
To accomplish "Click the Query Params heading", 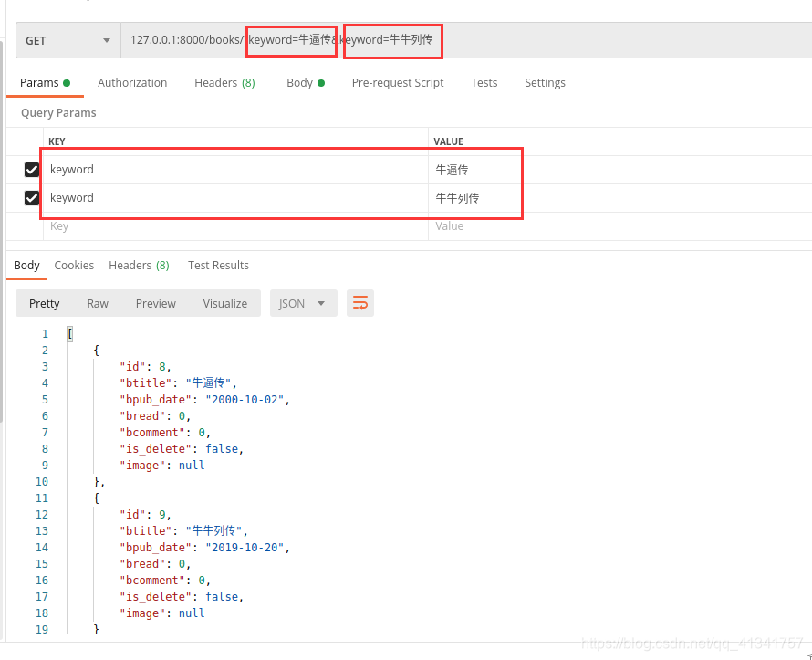I will (58, 113).
